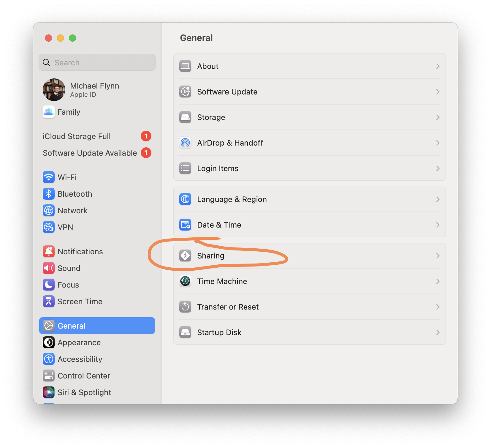Click the Siri & Spotlight icon

[49, 392]
